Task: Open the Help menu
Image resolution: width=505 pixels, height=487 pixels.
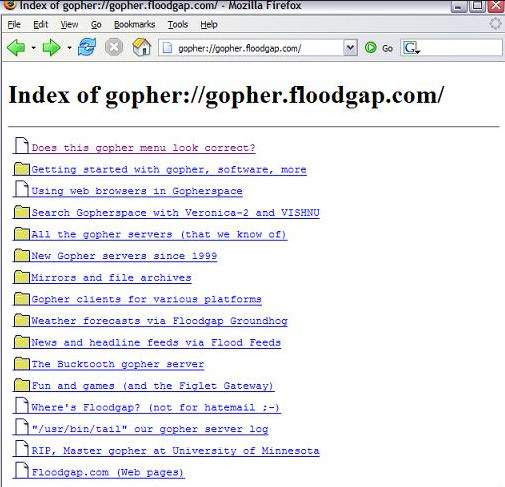Action: (x=209, y=24)
